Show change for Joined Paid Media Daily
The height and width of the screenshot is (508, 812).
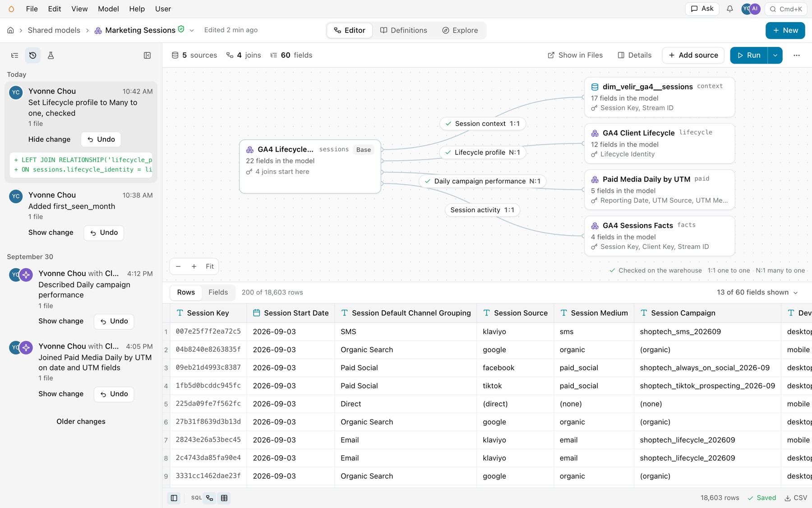pyautogui.click(x=61, y=394)
